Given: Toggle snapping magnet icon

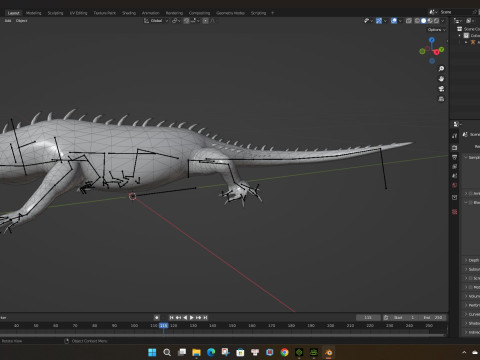Looking at the screenshot, I should tap(186, 21).
